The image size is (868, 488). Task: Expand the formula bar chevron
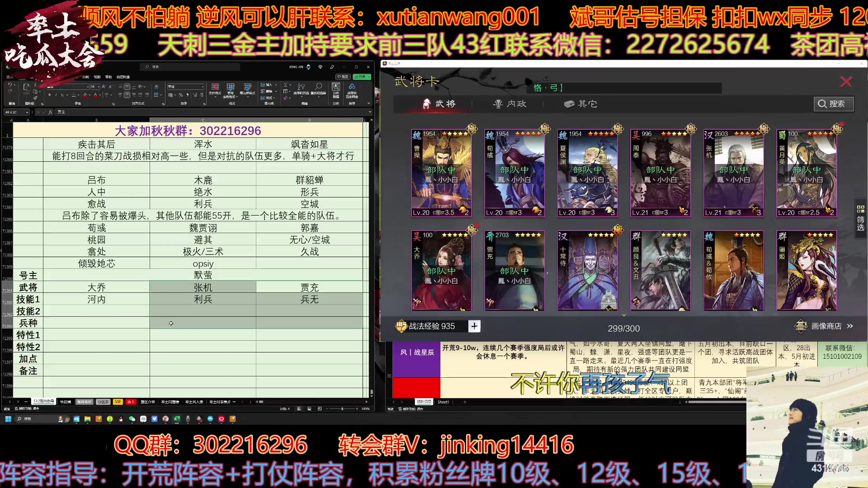coord(369,112)
